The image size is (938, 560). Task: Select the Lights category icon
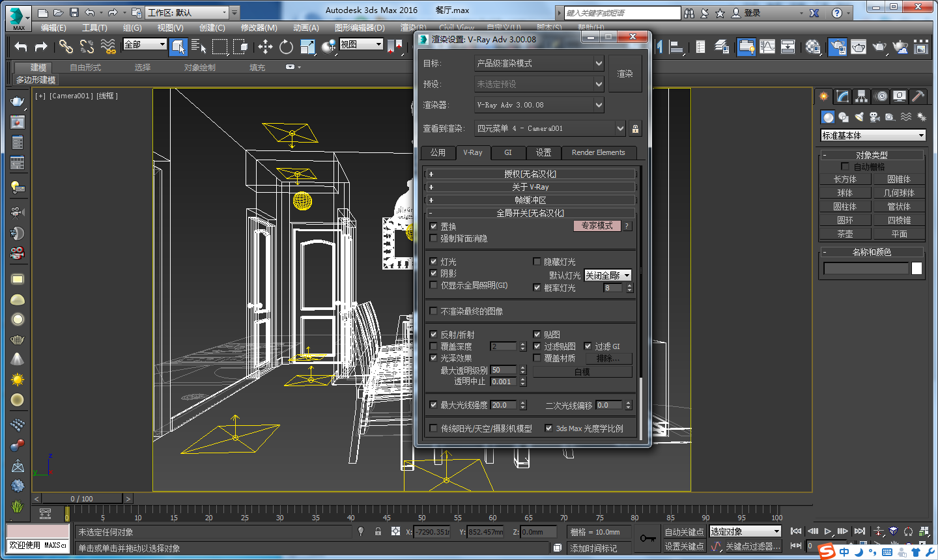(859, 117)
